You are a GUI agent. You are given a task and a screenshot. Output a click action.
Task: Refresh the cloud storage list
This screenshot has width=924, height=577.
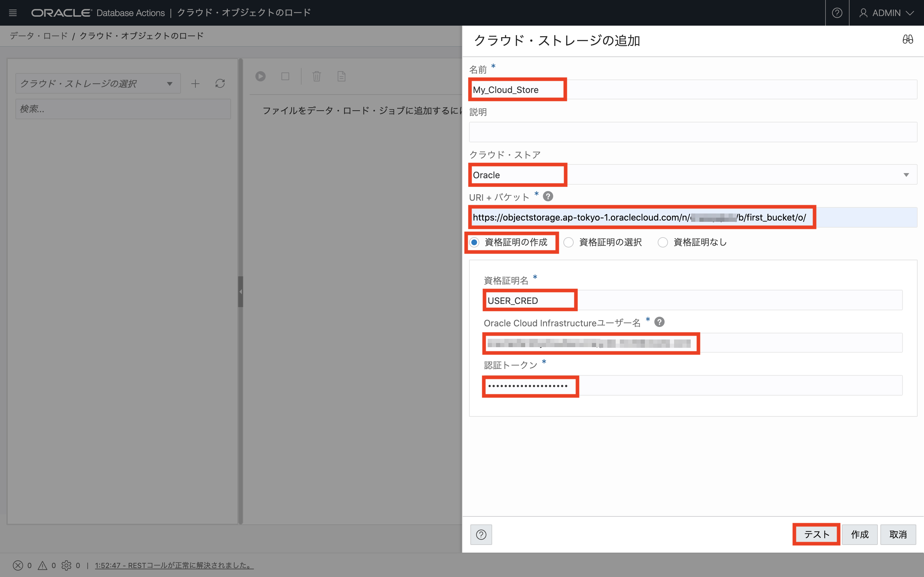click(220, 84)
